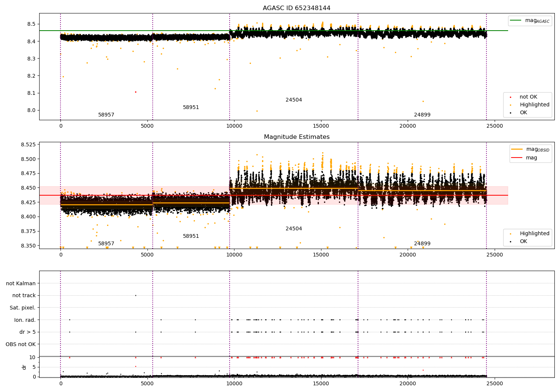This screenshot has height=392, width=560.
Task: Click the 'Ion. rad.' row label
Action: (x=25, y=320)
